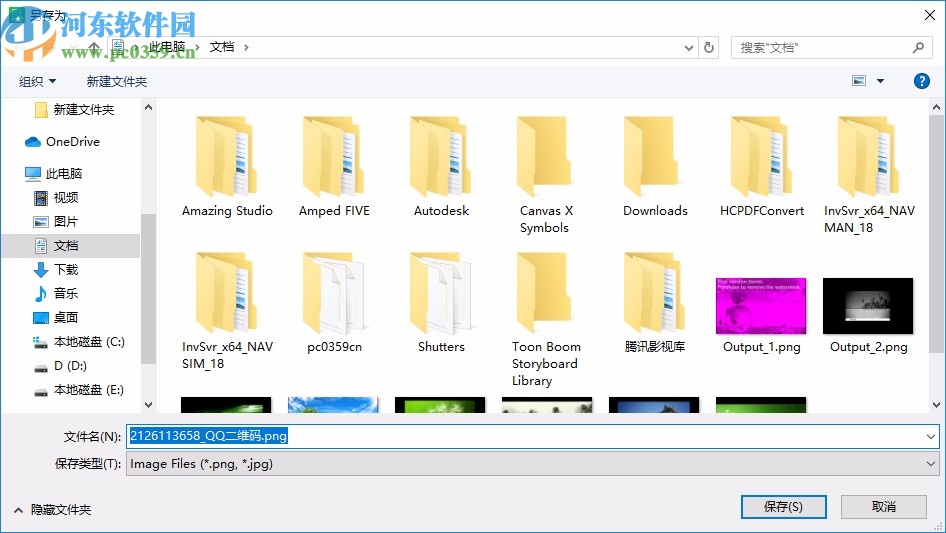This screenshot has width=946, height=533.
Task: Click navigation pane scroll down arrow
Action: [x=148, y=405]
